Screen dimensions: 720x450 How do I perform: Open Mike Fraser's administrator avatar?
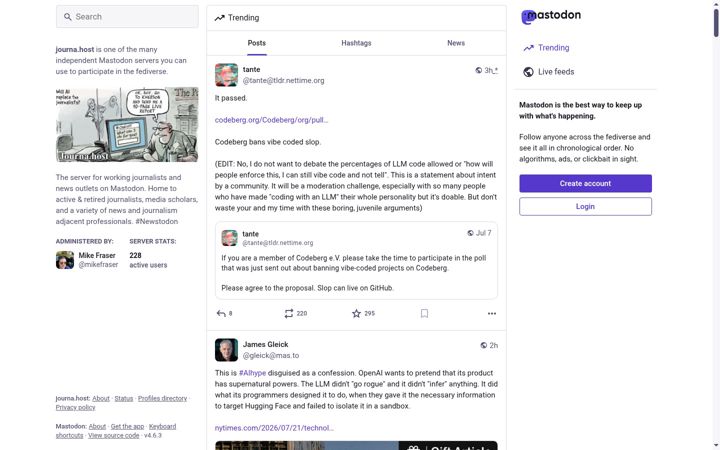[x=65, y=260]
